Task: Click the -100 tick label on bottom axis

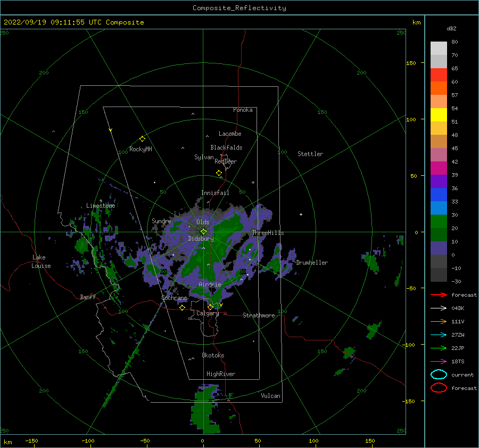Action: tap(88, 441)
